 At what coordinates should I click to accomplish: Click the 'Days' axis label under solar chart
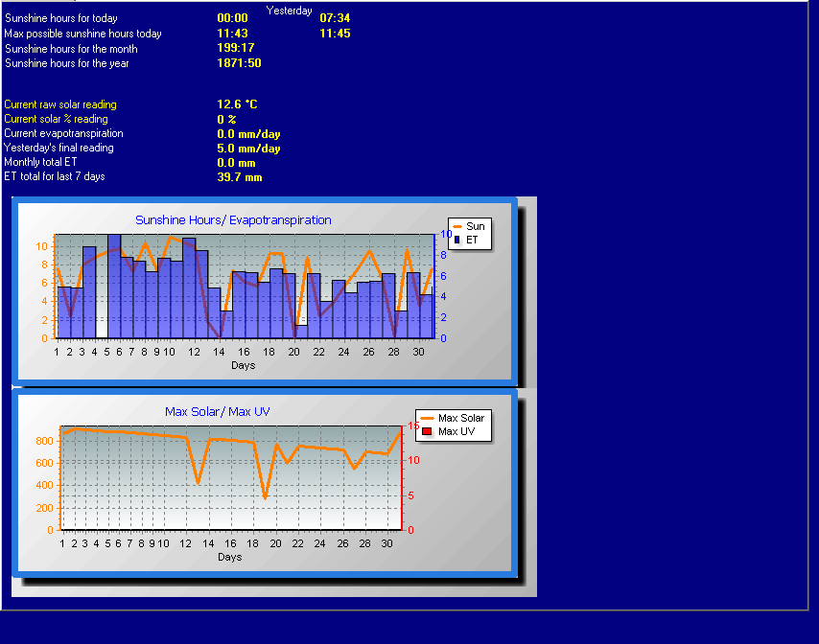pyautogui.click(x=230, y=557)
